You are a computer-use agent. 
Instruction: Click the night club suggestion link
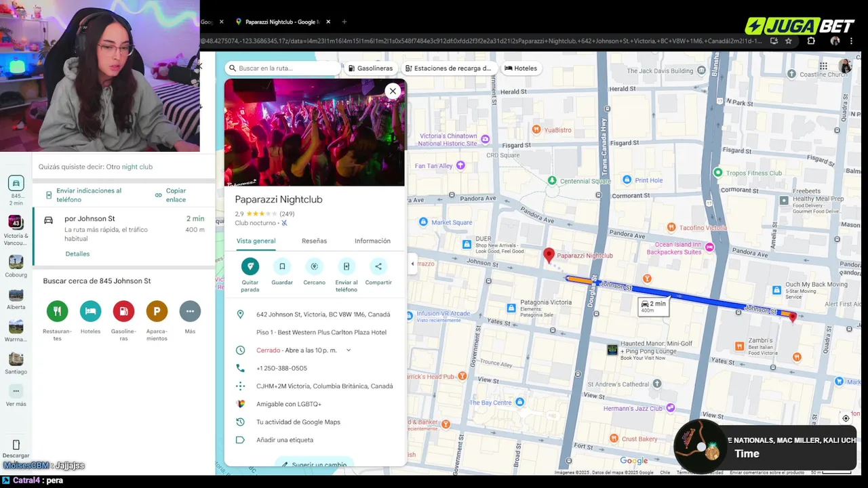(x=137, y=167)
